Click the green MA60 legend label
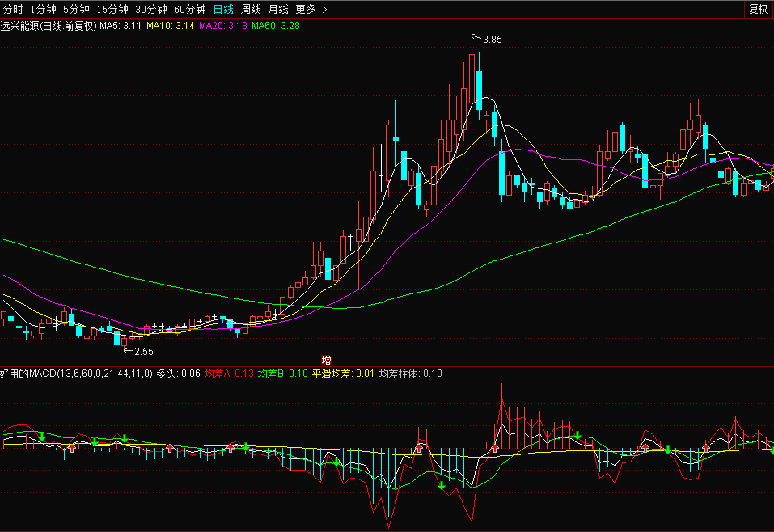 [276, 26]
